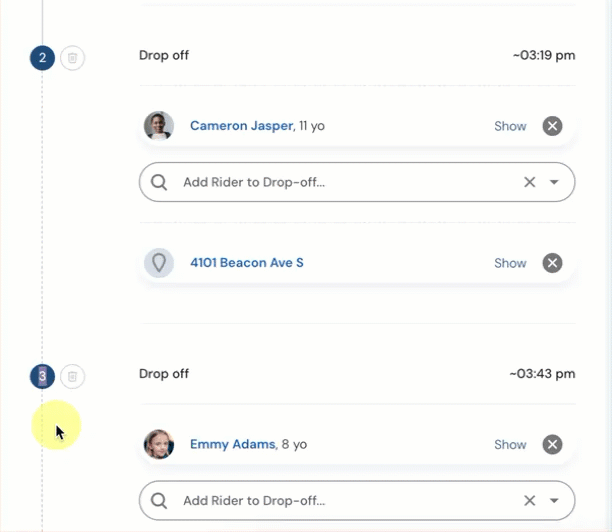Expand stop 2 Add Rider dropdown arrow
The height and width of the screenshot is (532, 612).
(x=554, y=182)
